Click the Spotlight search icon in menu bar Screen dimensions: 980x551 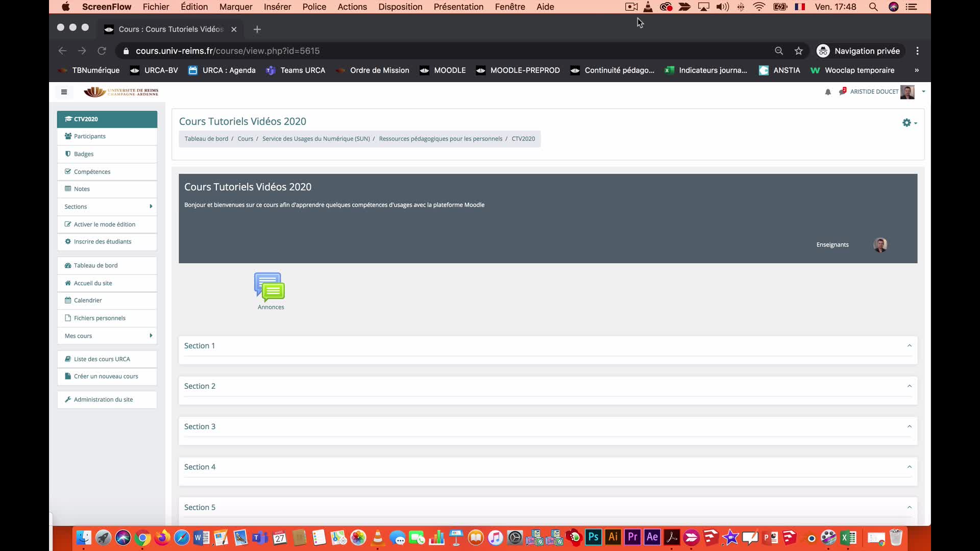(x=873, y=7)
